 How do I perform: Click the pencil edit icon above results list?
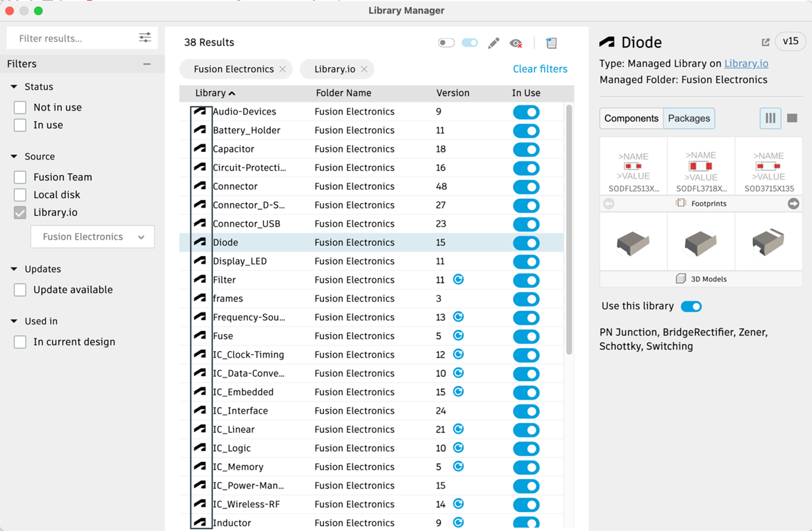click(x=493, y=43)
